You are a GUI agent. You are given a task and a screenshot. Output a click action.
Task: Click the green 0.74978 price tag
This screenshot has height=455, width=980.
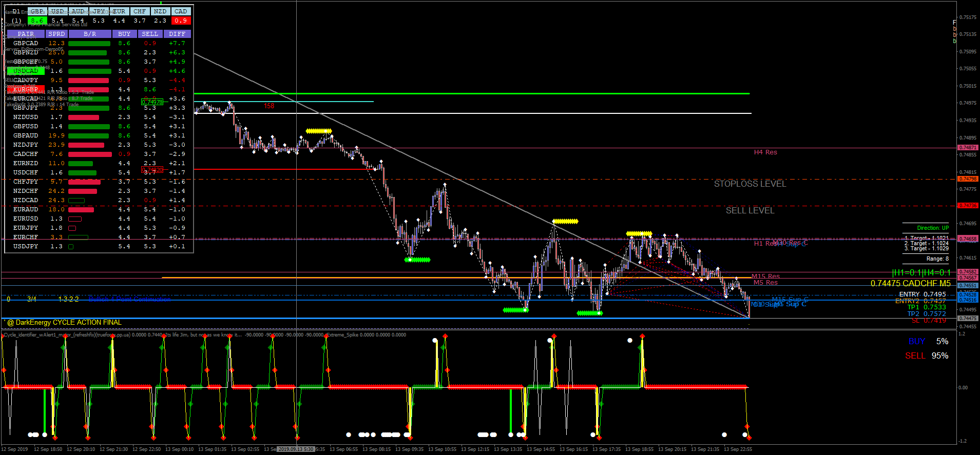[152, 102]
